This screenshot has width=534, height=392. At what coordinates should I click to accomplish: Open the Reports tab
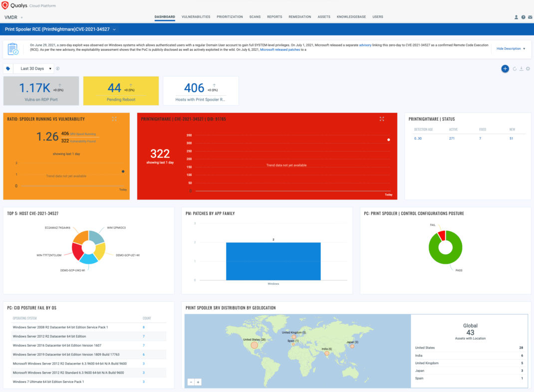tap(274, 16)
